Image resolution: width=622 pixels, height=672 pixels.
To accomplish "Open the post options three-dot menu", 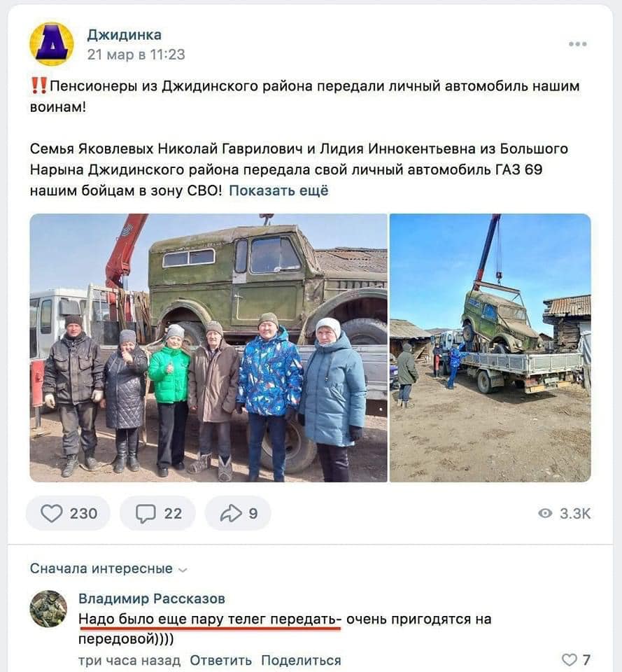I will 577,43.
